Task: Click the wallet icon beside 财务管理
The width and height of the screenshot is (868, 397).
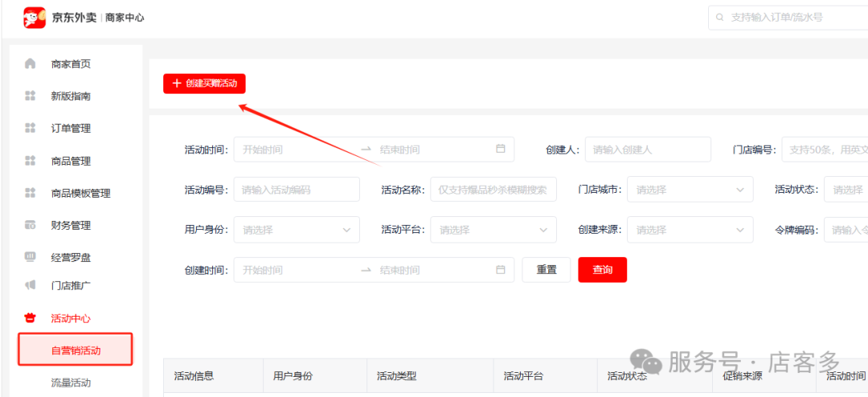Action: click(31, 225)
